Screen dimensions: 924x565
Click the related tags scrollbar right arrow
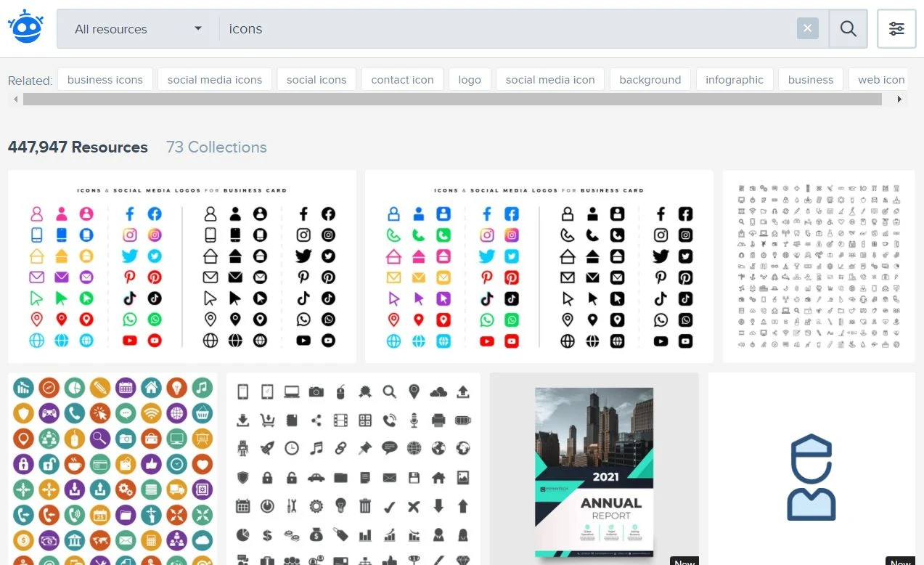[901, 99]
